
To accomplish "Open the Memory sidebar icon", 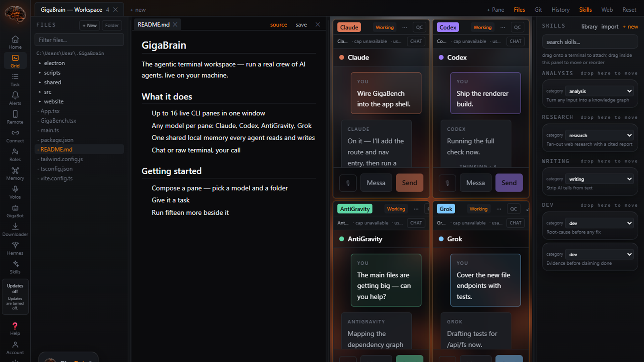I will coord(15,173).
